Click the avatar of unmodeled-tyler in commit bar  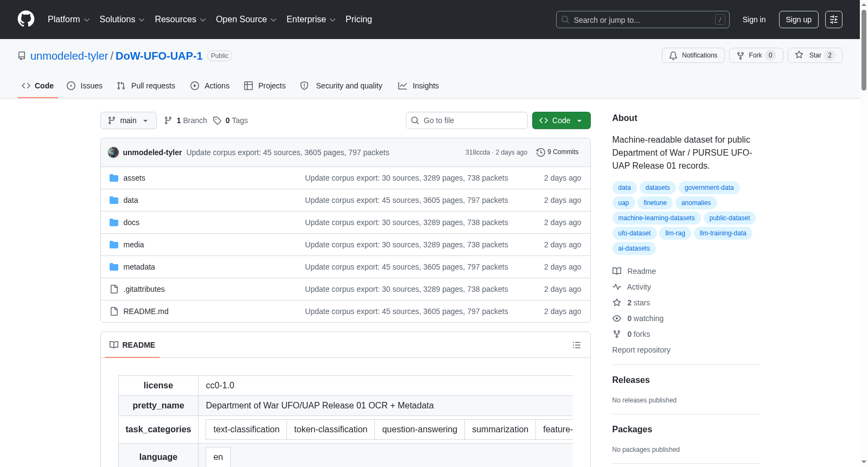coord(113,152)
